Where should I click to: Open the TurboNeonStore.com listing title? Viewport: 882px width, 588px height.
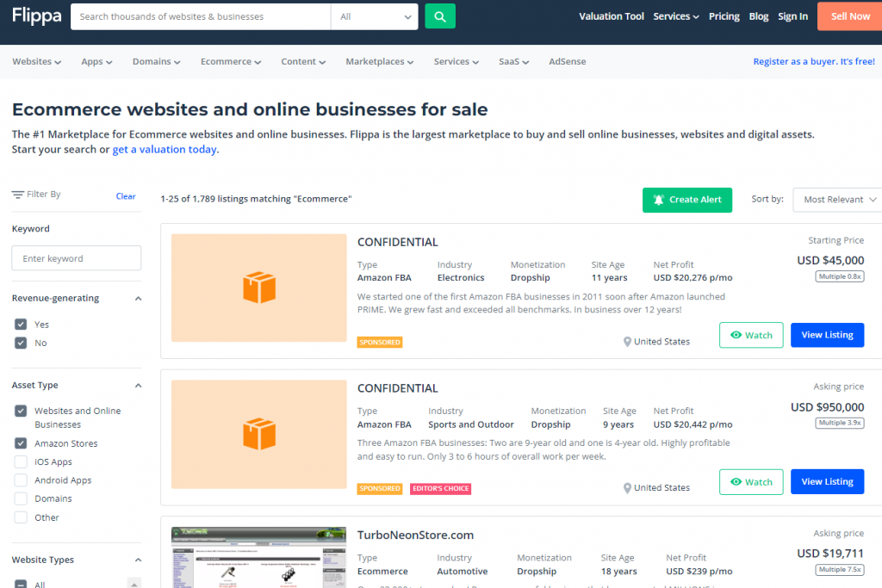[x=415, y=535]
